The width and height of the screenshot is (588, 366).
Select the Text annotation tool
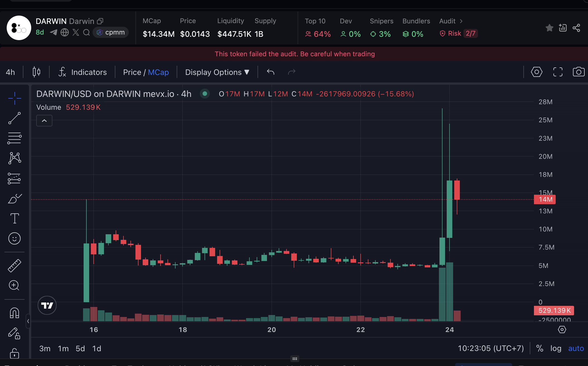[x=14, y=218]
